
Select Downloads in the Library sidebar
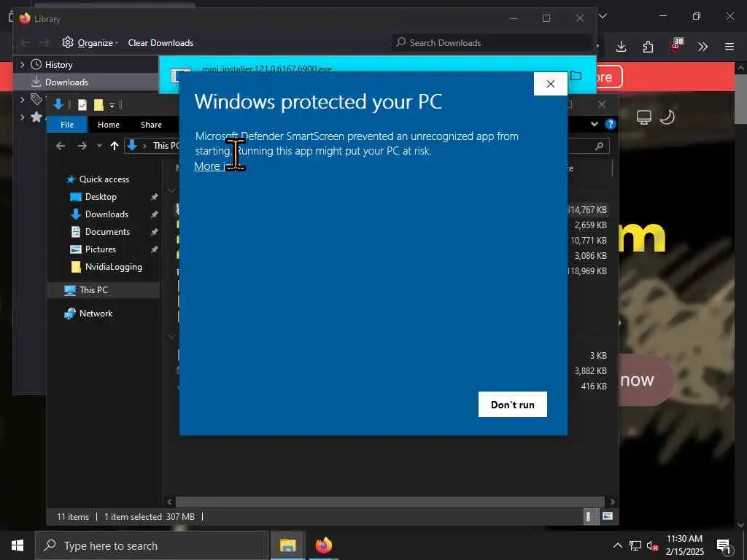[x=66, y=82]
